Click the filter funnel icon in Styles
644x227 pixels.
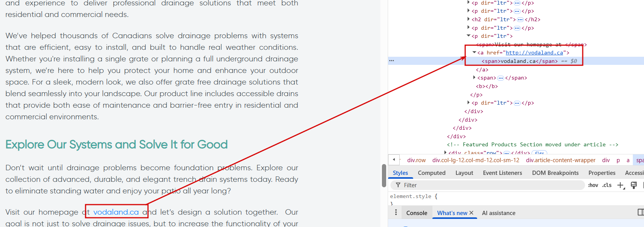[398, 185]
